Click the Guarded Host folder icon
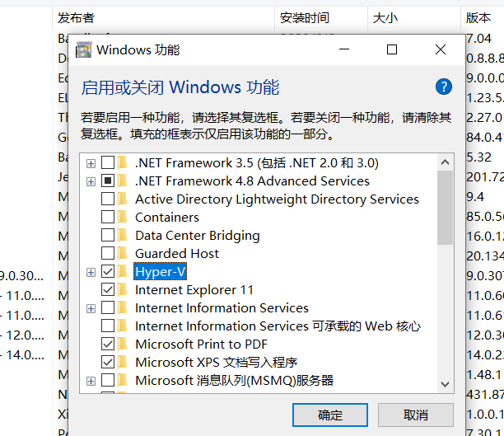504x436 pixels. [x=122, y=254]
